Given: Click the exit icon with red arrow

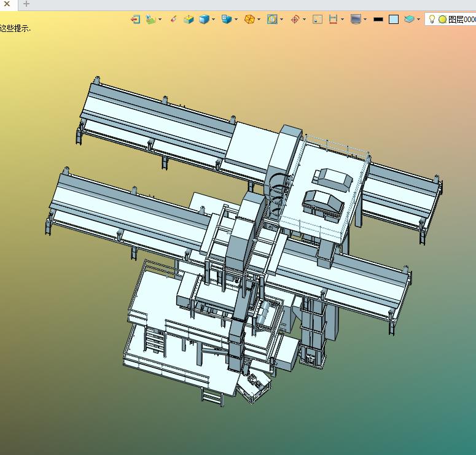Looking at the screenshot, I should 136,19.
